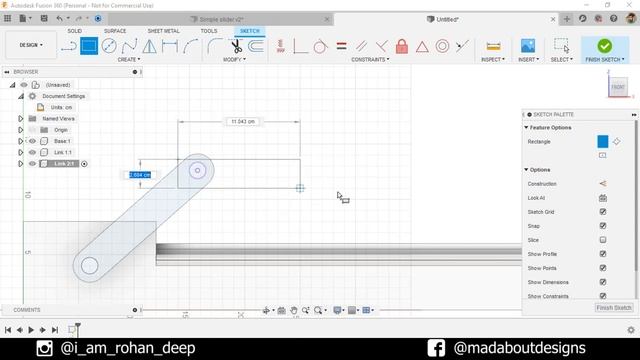The image size is (640, 360).
Task: Collapse the Feature Options section
Action: 526,128
